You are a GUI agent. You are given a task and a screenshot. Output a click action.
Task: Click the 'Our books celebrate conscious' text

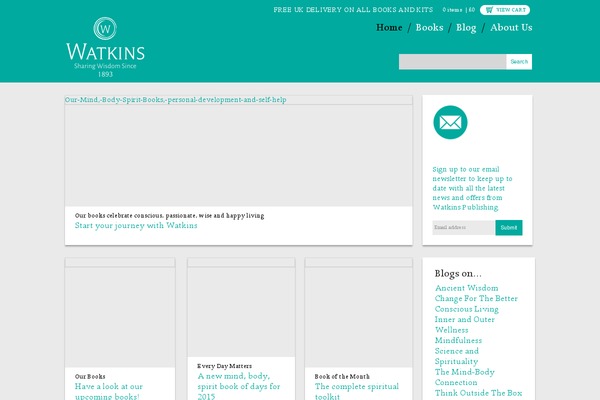170,216
